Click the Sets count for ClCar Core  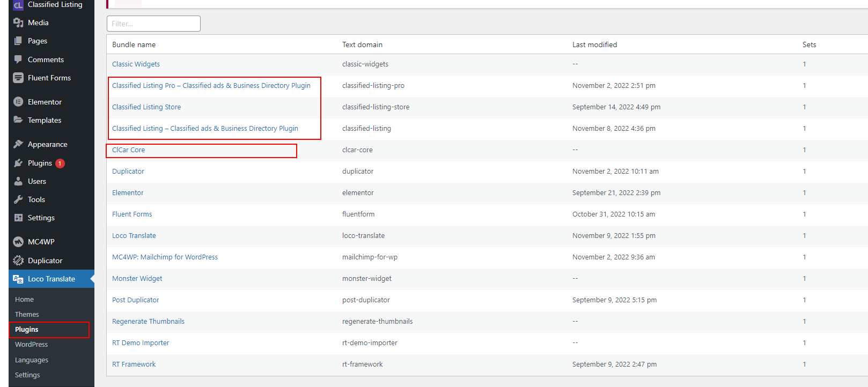click(x=804, y=150)
